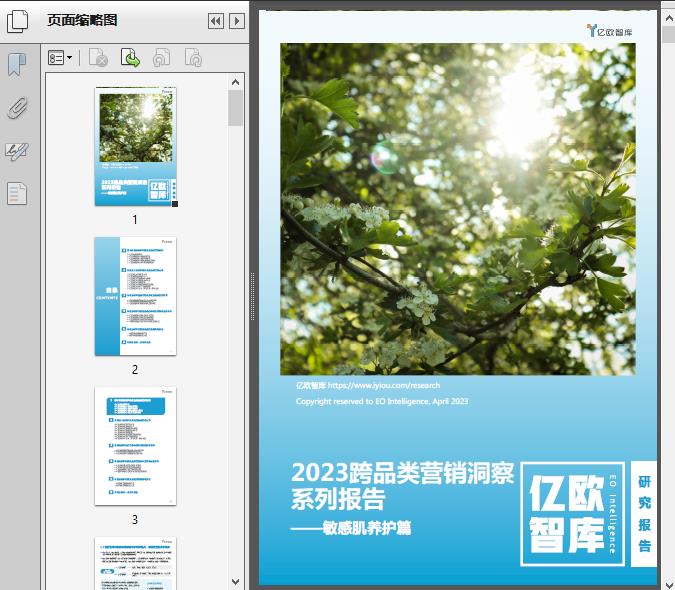Click the 研究报告 vertical label
The width and height of the screenshot is (675, 590).
(x=644, y=513)
